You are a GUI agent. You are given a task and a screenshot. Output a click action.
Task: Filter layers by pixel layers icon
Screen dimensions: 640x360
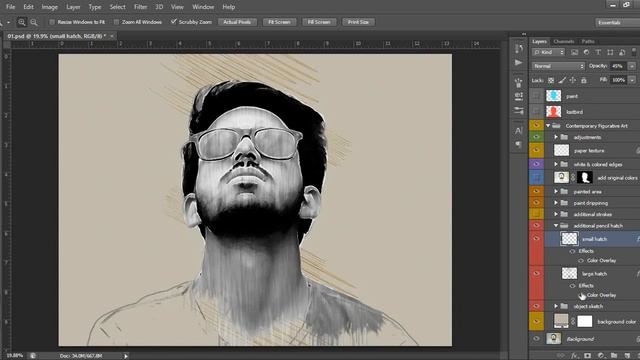[574, 52]
